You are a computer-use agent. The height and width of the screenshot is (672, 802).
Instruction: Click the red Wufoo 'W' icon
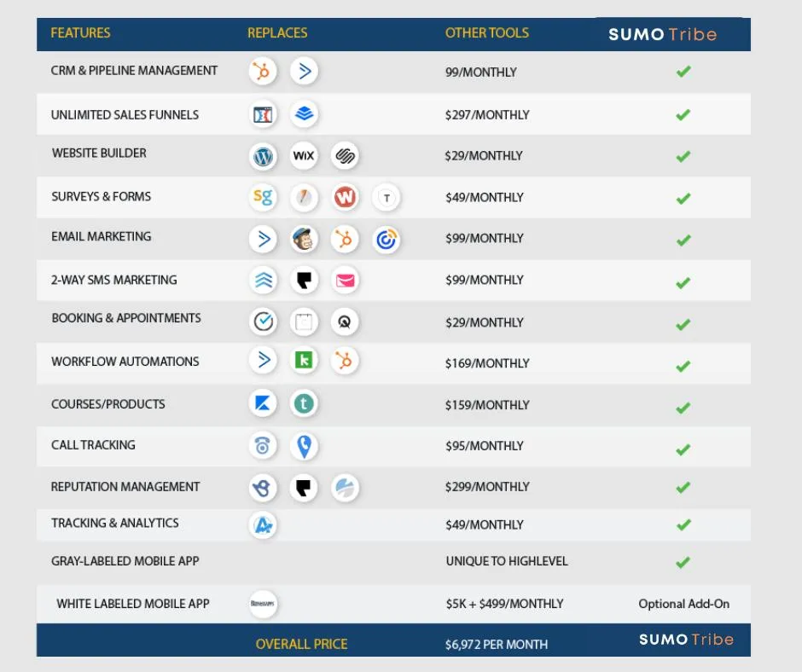(x=345, y=197)
